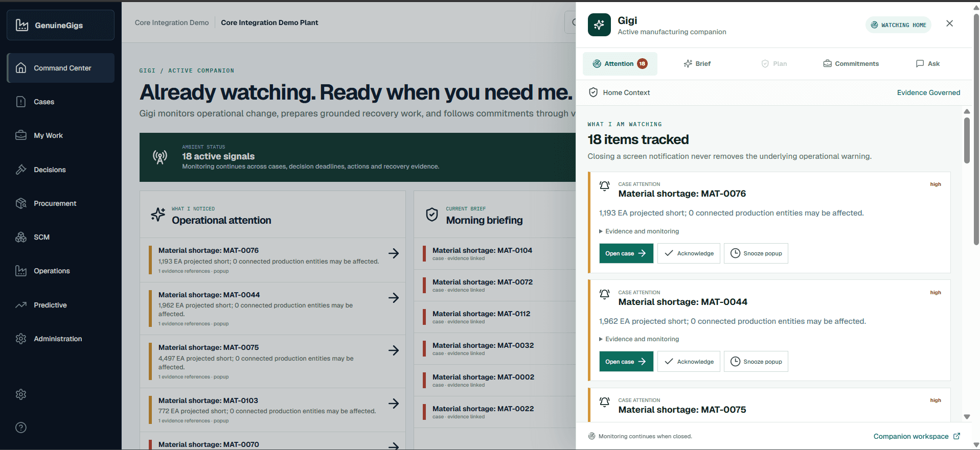Screen dimensions: 980x450
Task: Click Core Integration Demo breadcrumb
Action: tap(172, 22)
